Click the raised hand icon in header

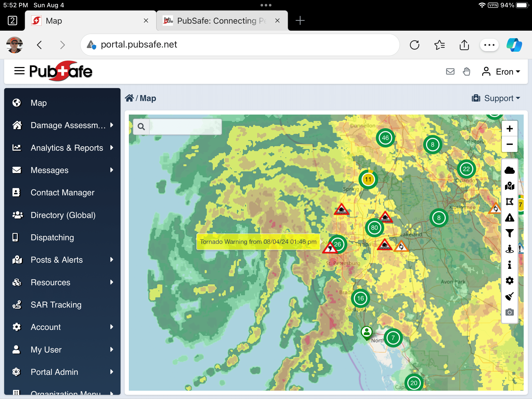click(467, 71)
